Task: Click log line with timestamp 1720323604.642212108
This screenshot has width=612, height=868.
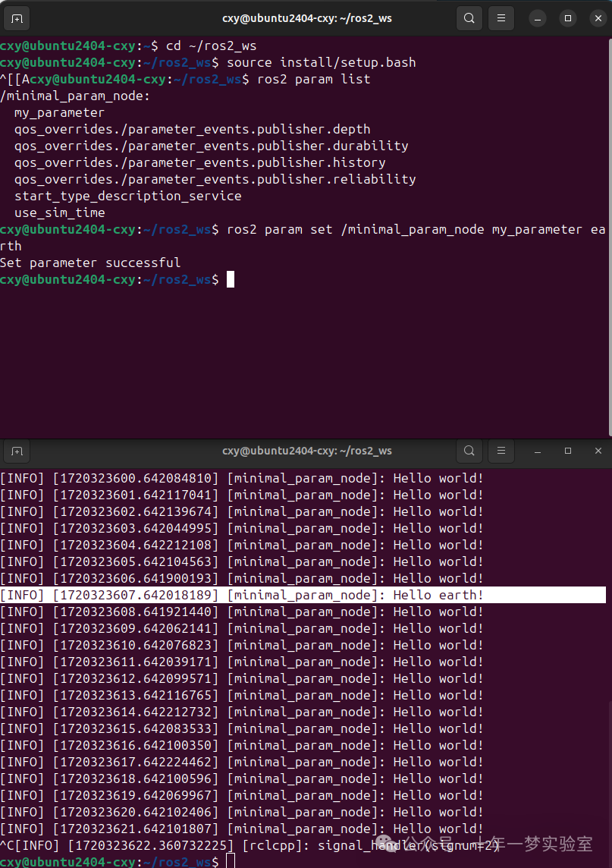Action: click(x=242, y=546)
